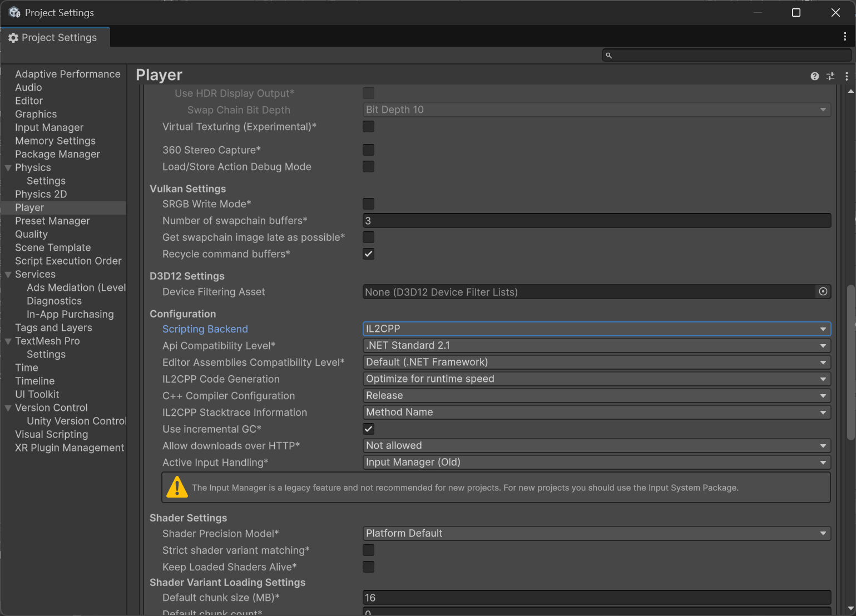
Task: Disable the Recycle command buffers checkbox
Action: click(x=368, y=254)
